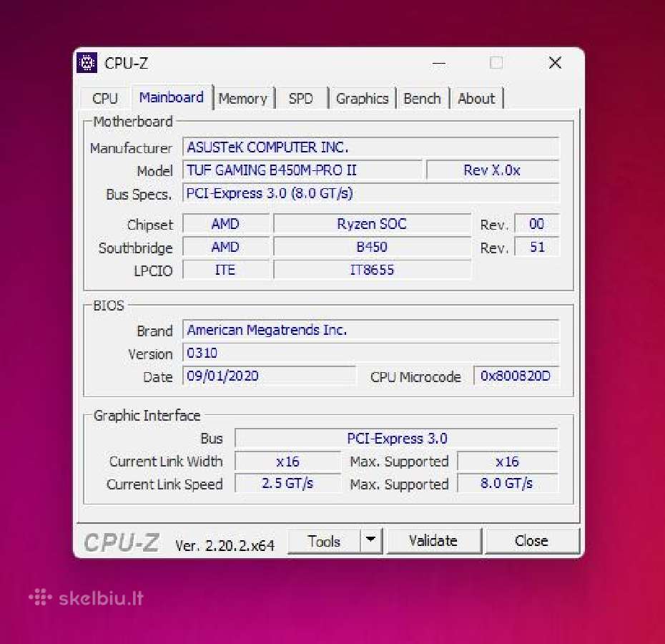665x644 pixels.
Task: Click the PCI-Express 3.0 (8.0 GT/s) bus specs
Action: [370, 193]
